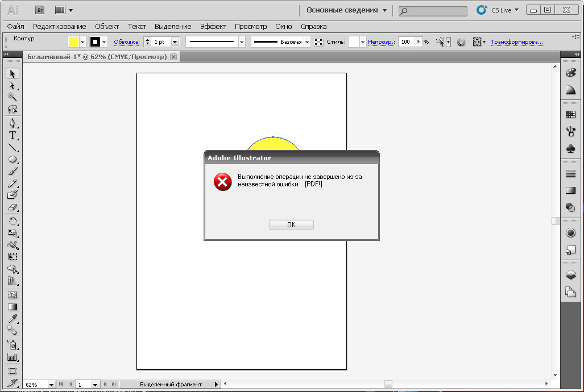
Task: Select the Symbol Sprayer tool
Action: click(x=13, y=345)
